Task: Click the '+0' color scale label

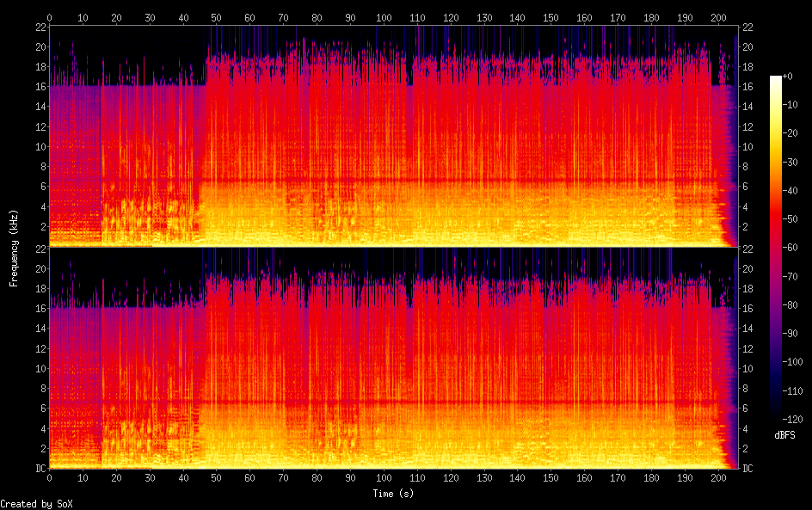Action: coord(787,76)
